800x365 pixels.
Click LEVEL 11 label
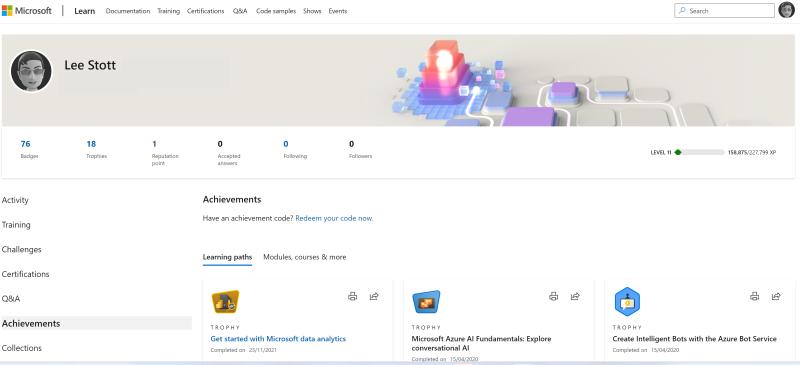click(x=661, y=152)
